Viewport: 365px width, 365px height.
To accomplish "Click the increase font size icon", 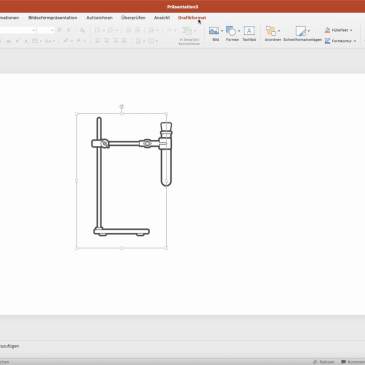I will (60, 30).
